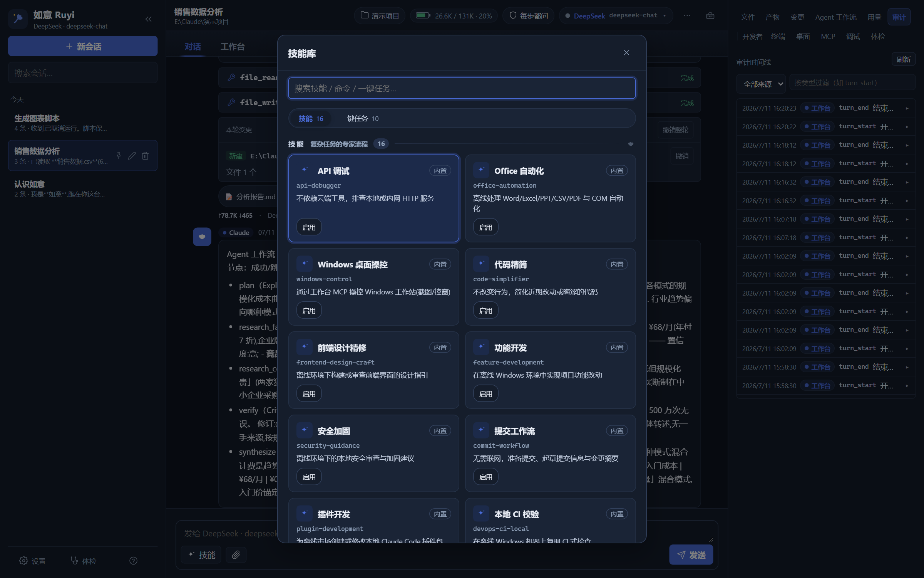The image size is (924, 578).
Task: Enable the 代码精简 skill
Action: [485, 310]
